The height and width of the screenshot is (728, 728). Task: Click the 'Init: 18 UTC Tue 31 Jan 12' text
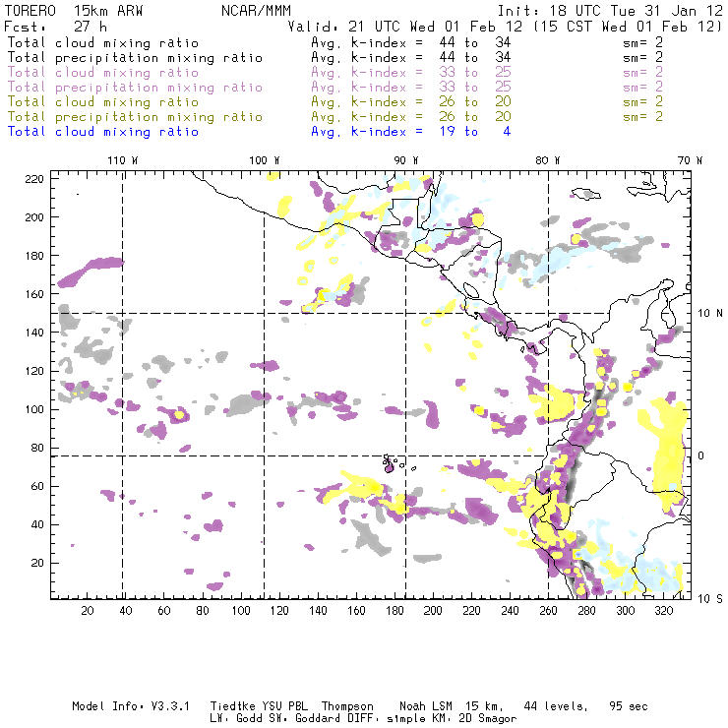click(x=610, y=10)
